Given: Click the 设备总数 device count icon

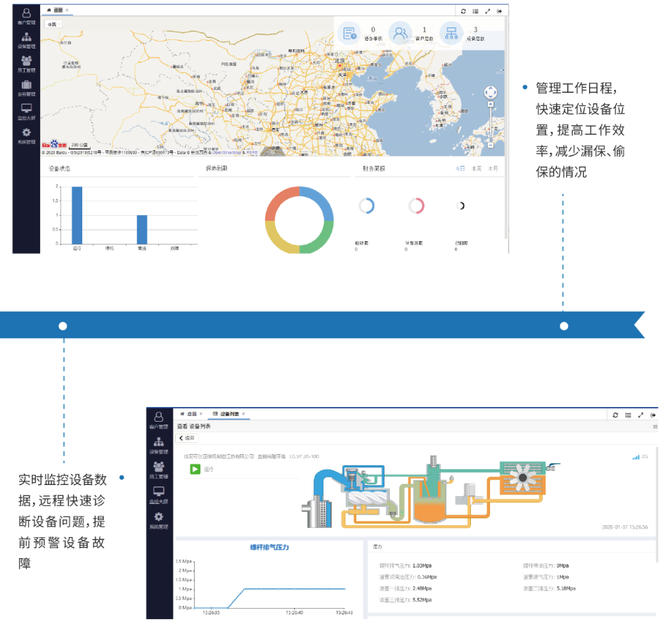Looking at the screenshot, I should 451,32.
